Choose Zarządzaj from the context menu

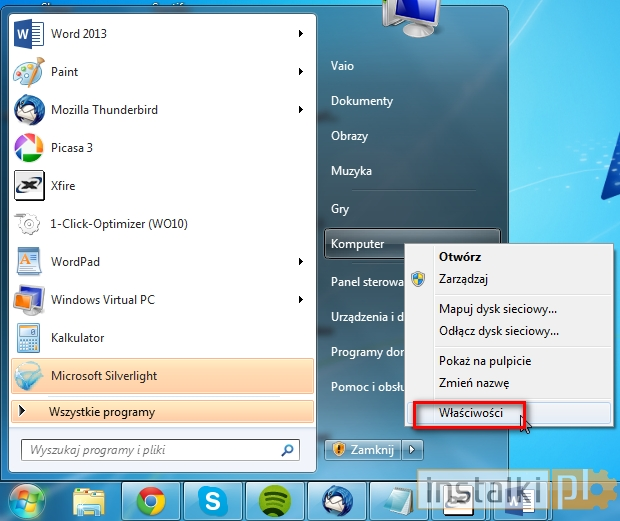[463, 279]
